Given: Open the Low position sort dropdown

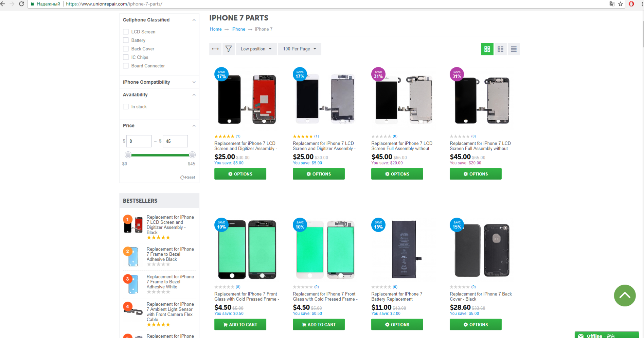Looking at the screenshot, I should coord(256,49).
